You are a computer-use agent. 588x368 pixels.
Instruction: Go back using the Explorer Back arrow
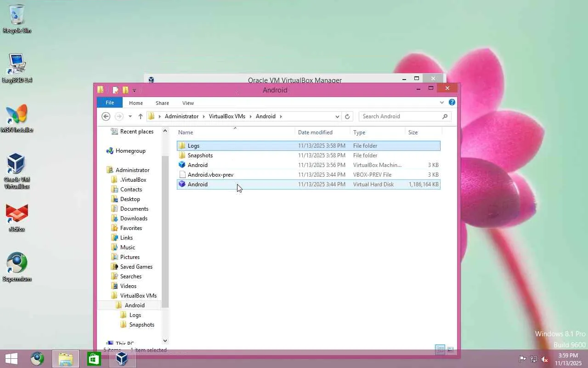(106, 116)
